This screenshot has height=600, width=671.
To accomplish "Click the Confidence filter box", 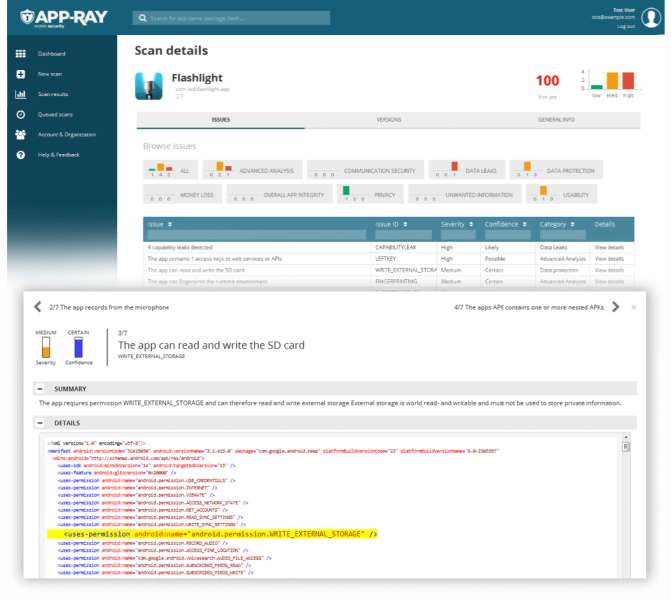I will [508, 235].
